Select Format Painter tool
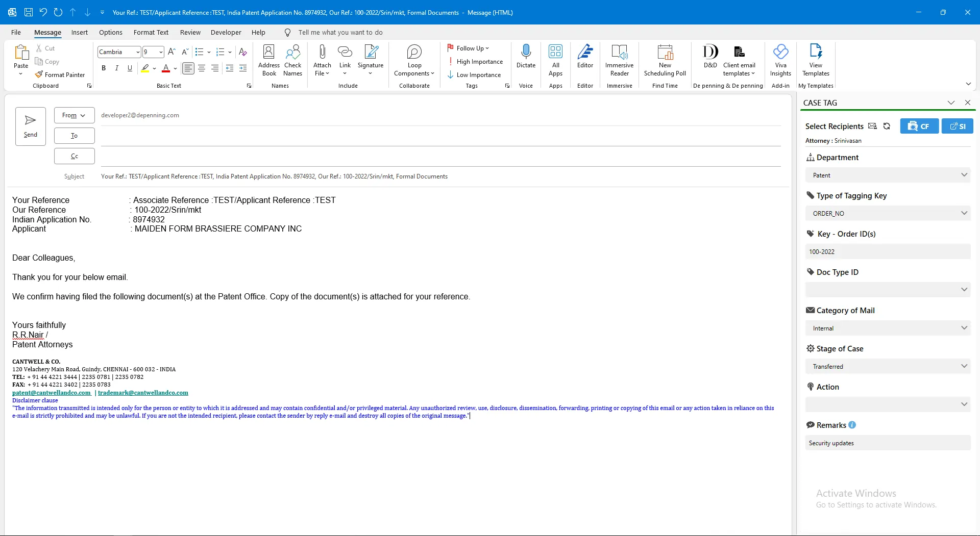980x536 pixels. click(x=60, y=75)
